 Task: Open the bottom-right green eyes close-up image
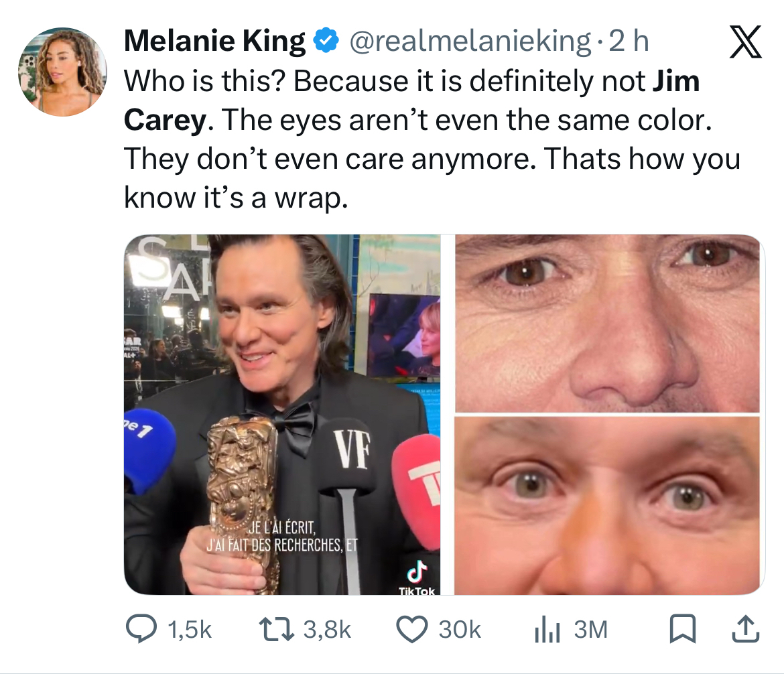pyautogui.click(x=607, y=505)
